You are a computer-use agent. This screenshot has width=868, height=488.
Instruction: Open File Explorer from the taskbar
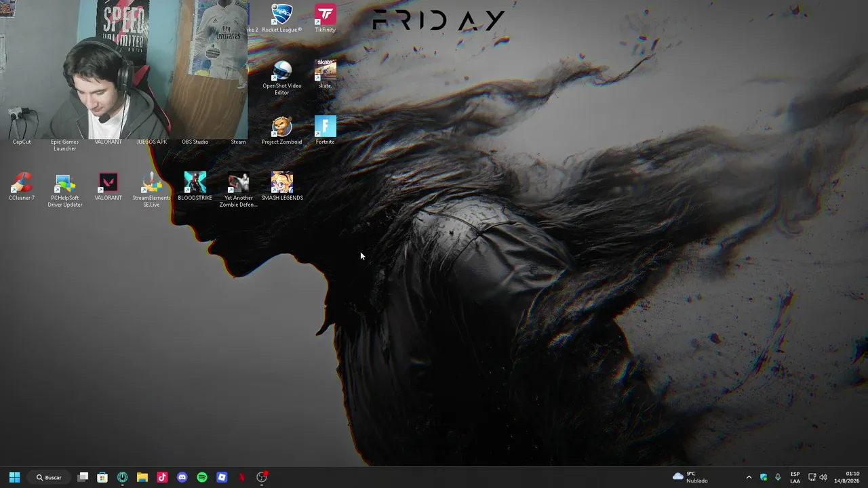point(142,477)
